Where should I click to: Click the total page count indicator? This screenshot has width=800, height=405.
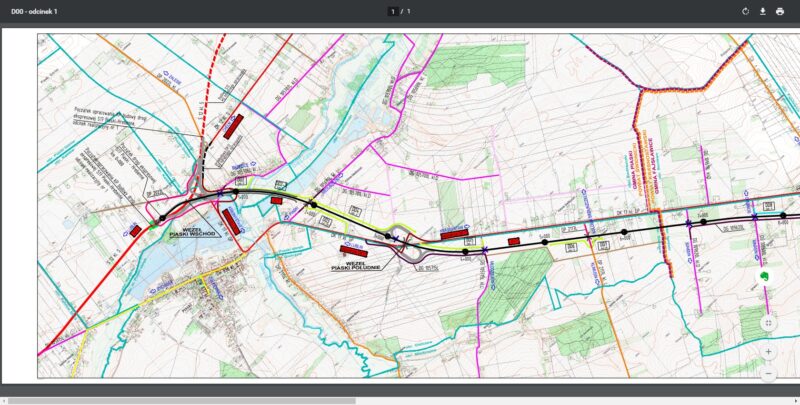pyautogui.click(x=409, y=11)
